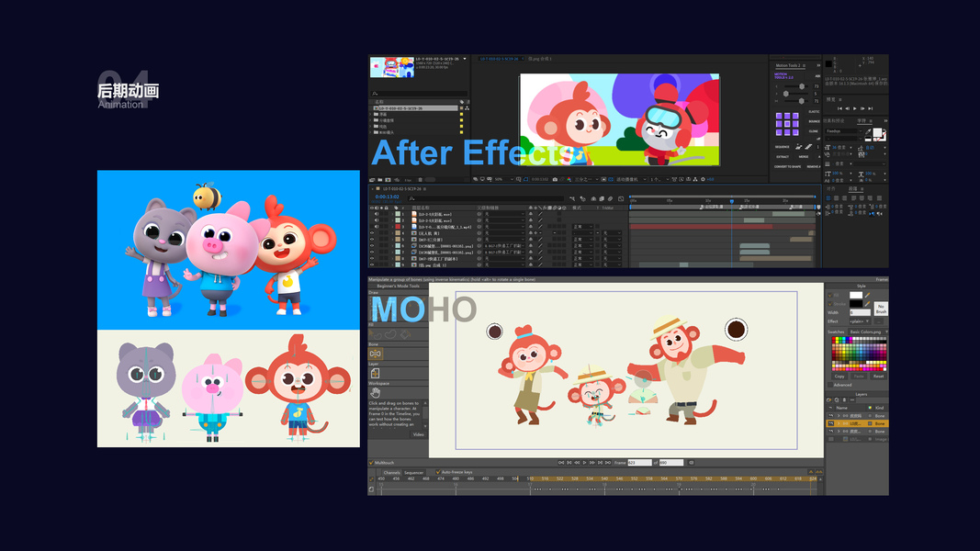Switch to the Sequencer tab in Moho timeline
980x551 pixels.
click(x=413, y=472)
